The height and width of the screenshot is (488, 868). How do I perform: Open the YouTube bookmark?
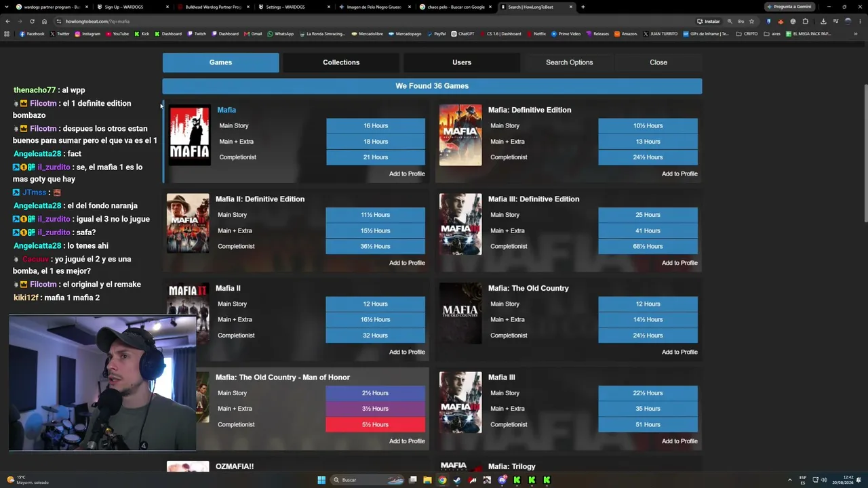pyautogui.click(x=117, y=34)
